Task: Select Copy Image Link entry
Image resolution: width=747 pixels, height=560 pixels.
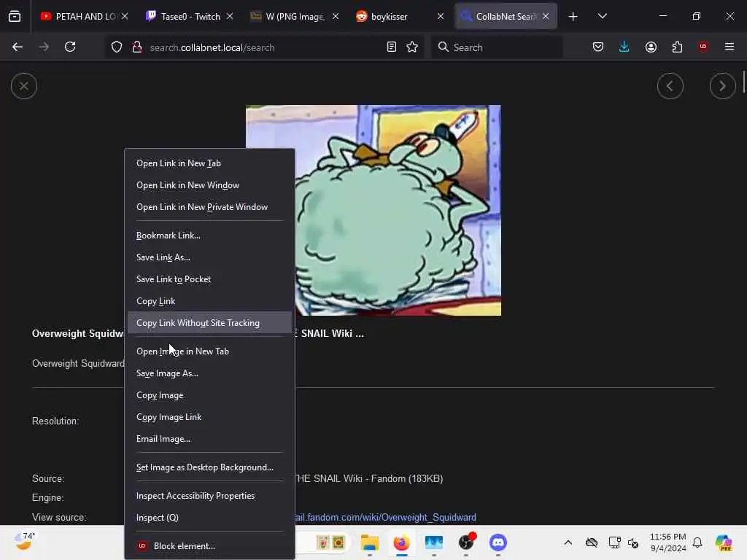Action: (209, 417)
